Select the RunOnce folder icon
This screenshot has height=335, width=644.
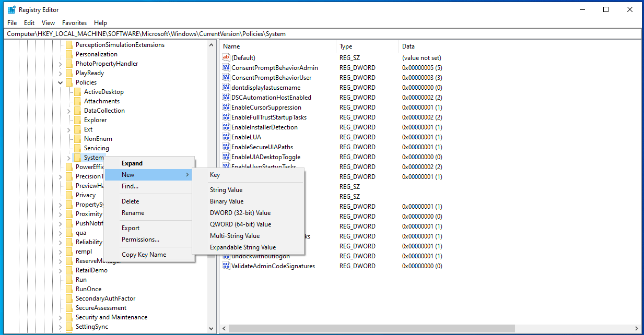click(x=69, y=289)
